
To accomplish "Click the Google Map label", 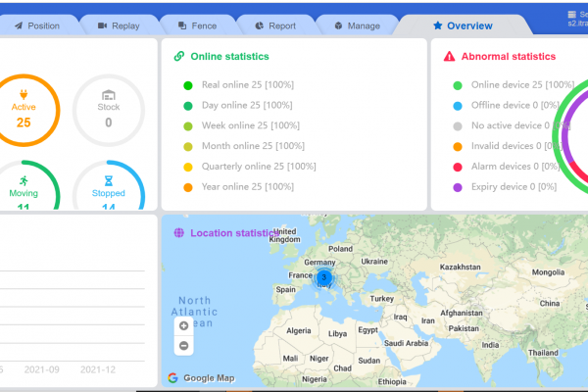I will click(x=209, y=378).
